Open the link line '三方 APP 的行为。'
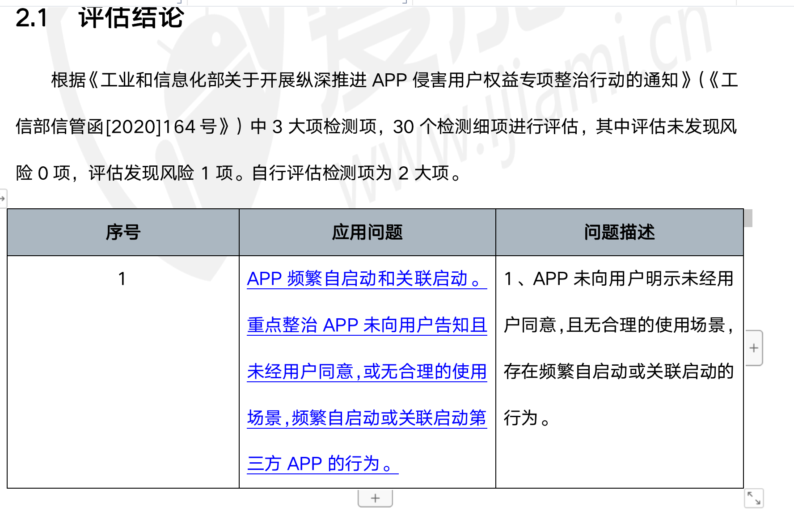794x532 pixels. coord(322,464)
